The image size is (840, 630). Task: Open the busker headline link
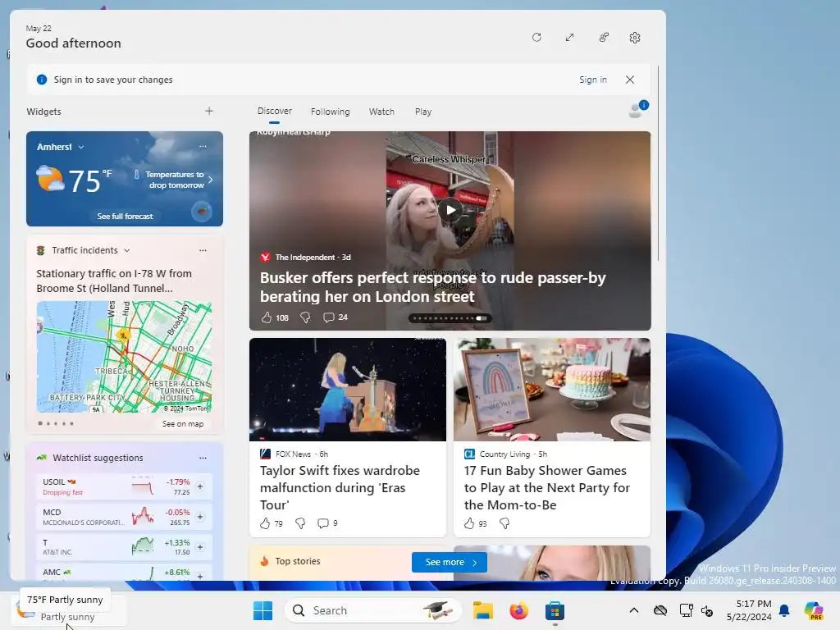[433, 287]
